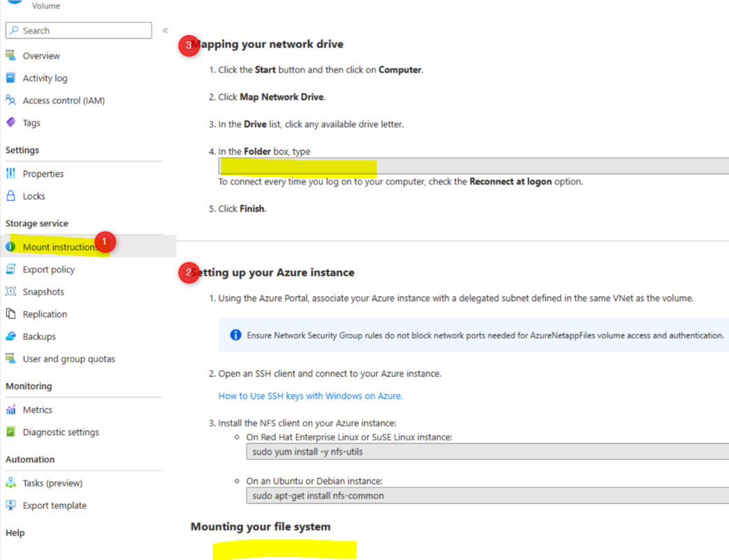Click the Activity log icon
729x560 pixels.
10,78
